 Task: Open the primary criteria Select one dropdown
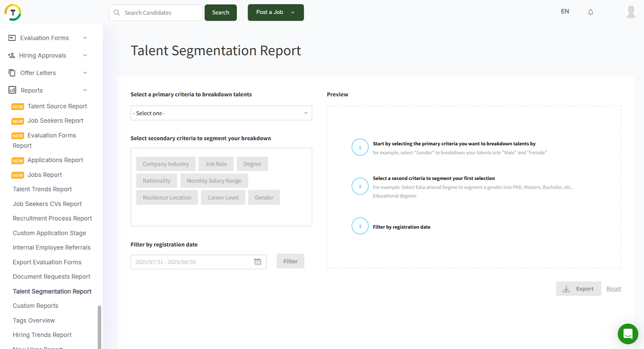(x=221, y=113)
